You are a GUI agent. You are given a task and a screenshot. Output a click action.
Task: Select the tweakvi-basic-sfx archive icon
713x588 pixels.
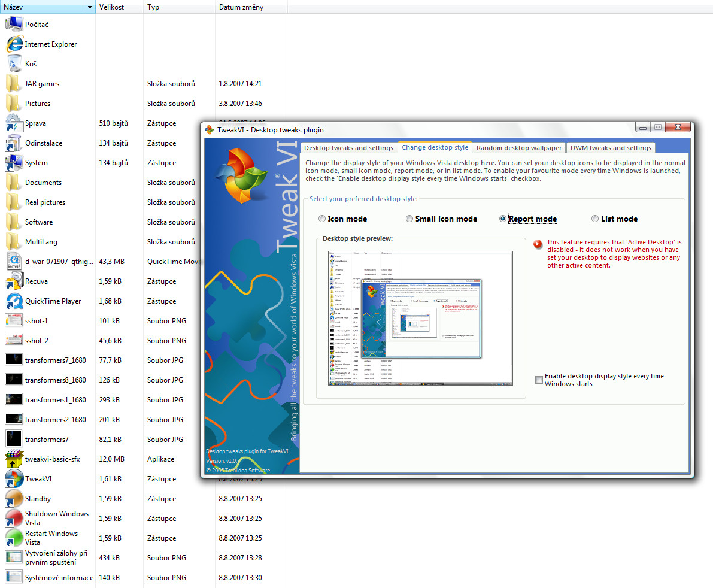tap(14, 459)
